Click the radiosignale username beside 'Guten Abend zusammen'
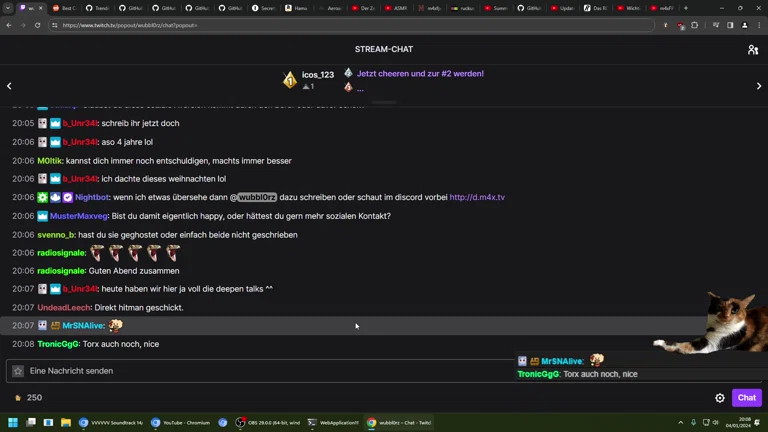This screenshot has height=432, width=768. click(x=61, y=271)
